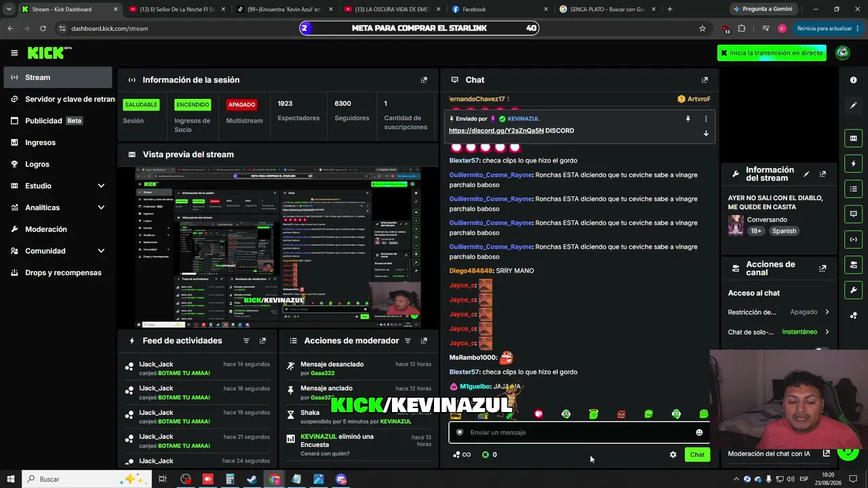Open the Windows Start menu
The height and width of the screenshot is (488, 868).
[x=11, y=479]
